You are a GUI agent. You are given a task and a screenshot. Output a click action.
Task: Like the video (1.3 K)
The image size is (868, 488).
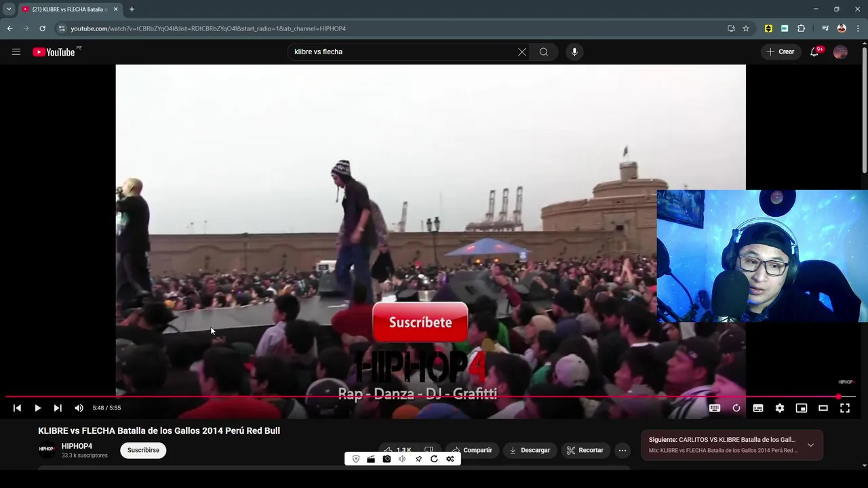397,450
